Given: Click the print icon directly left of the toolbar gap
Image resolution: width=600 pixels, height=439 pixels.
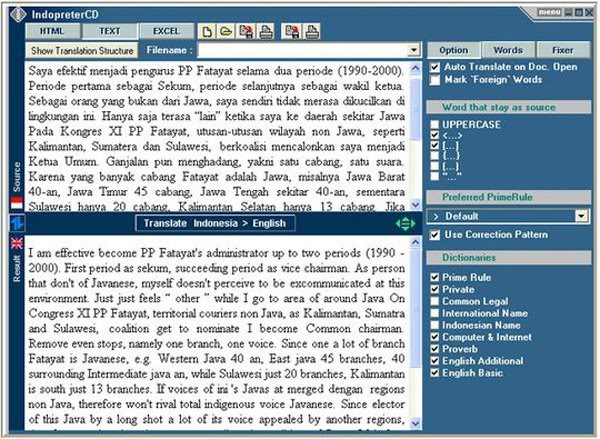Looking at the screenshot, I should tap(266, 31).
